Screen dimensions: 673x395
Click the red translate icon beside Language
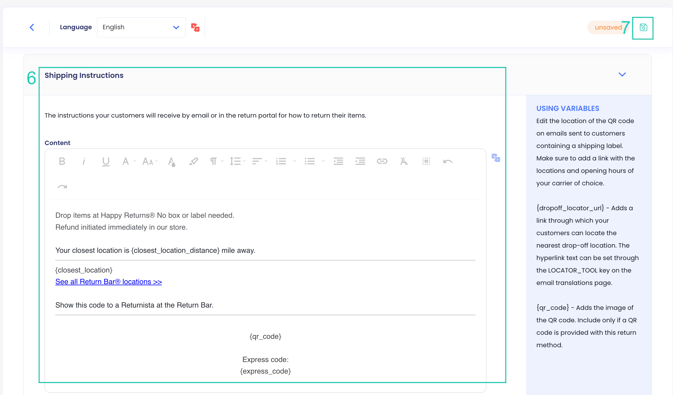[x=195, y=27]
